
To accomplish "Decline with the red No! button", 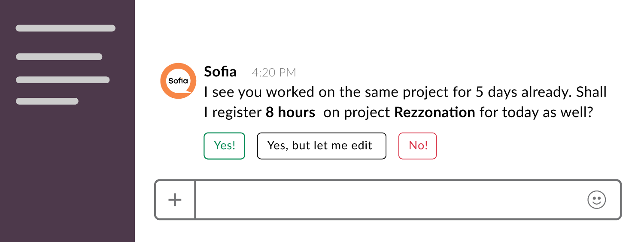I will pos(417,146).
